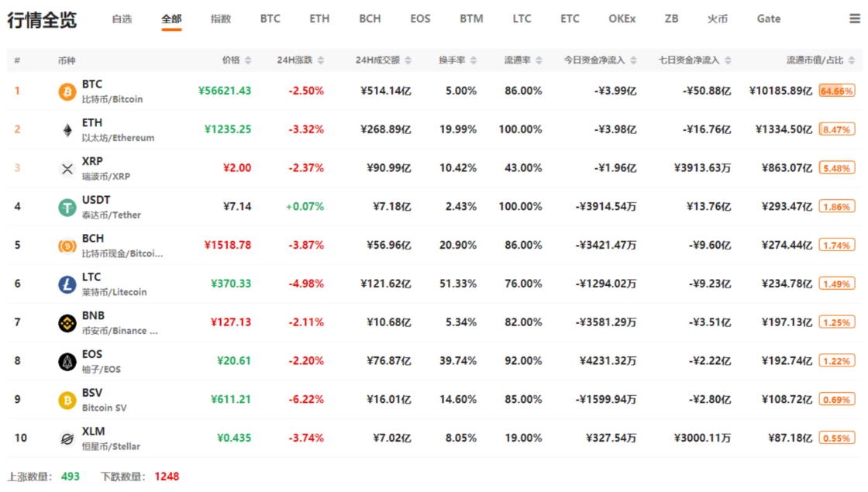Sort by 24H涨跌 column arrow

pyautogui.click(x=321, y=60)
